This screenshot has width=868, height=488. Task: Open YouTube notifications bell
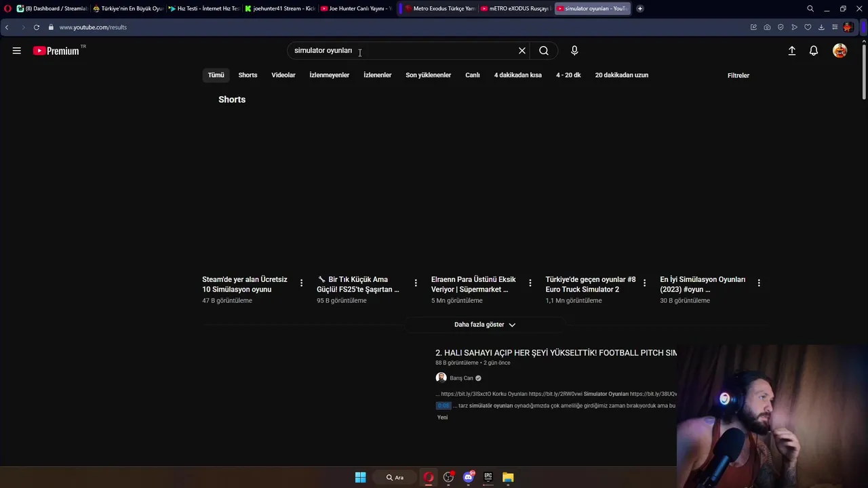pyautogui.click(x=814, y=51)
